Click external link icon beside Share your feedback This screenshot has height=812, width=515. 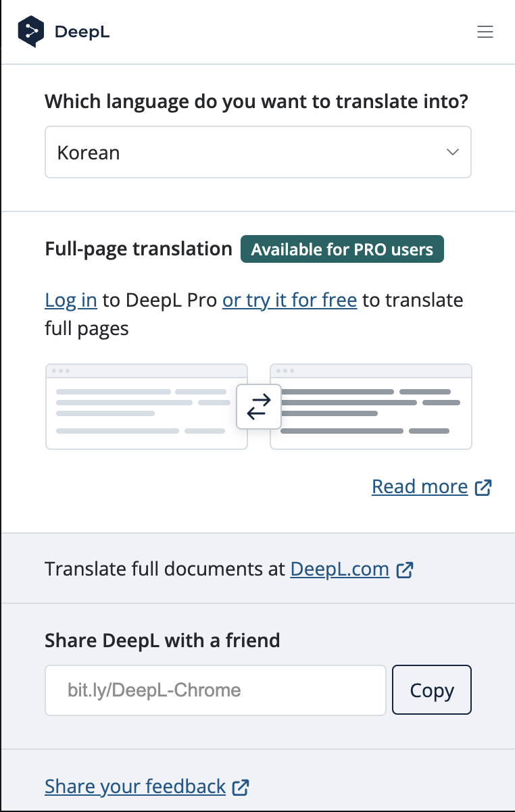tap(241, 787)
